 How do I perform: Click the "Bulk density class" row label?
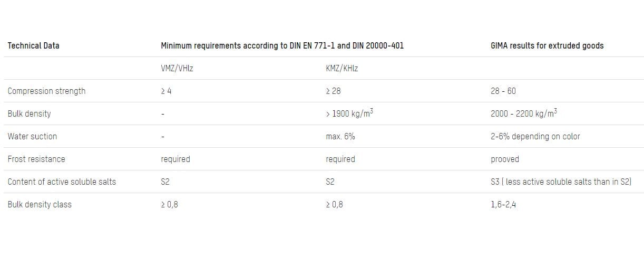coord(40,205)
